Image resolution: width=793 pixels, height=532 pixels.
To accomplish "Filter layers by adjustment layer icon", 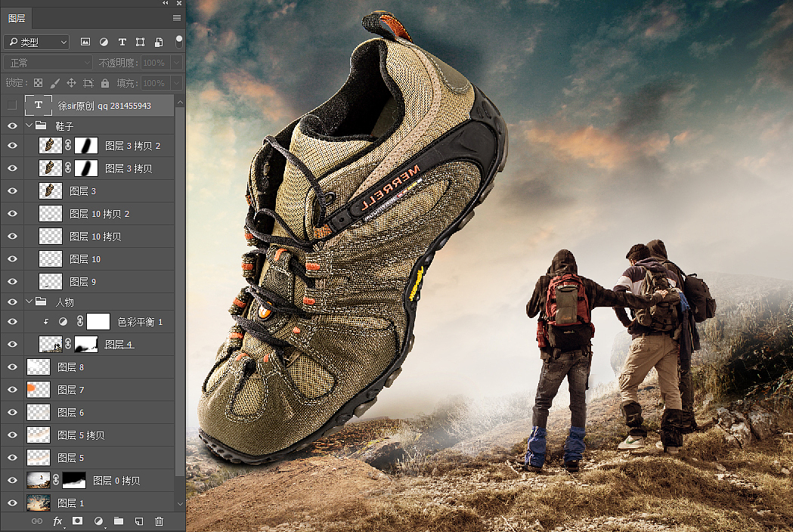I will point(104,42).
